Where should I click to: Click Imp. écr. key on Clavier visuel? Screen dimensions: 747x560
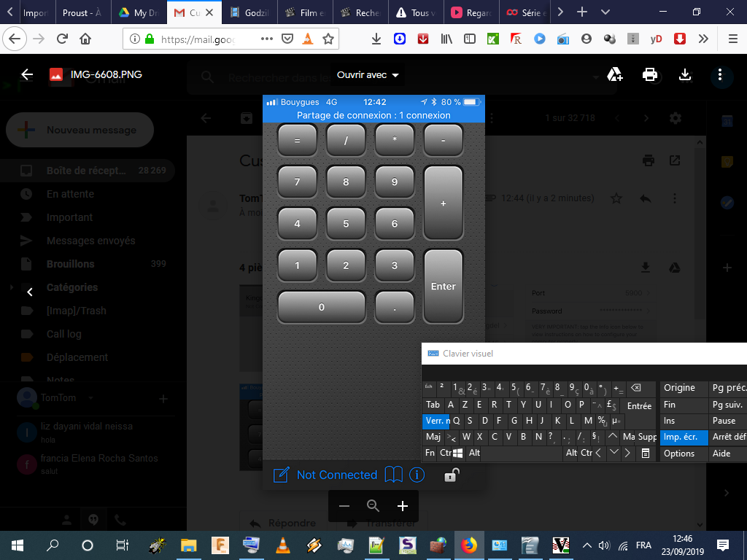[x=684, y=437]
